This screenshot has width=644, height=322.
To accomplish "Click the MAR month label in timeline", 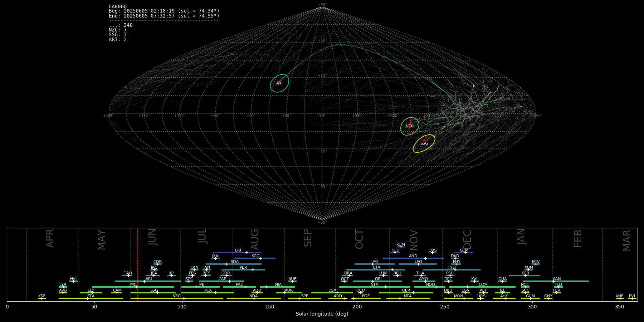I will pos(627,240).
